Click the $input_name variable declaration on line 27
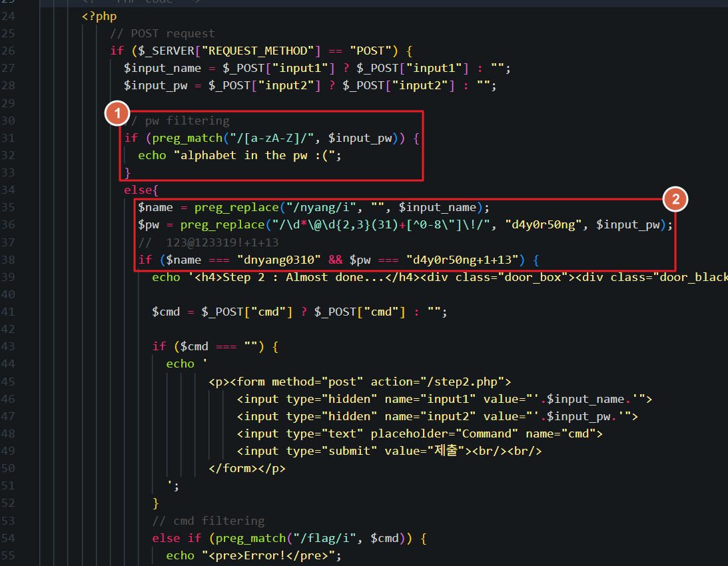 (162, 68)
